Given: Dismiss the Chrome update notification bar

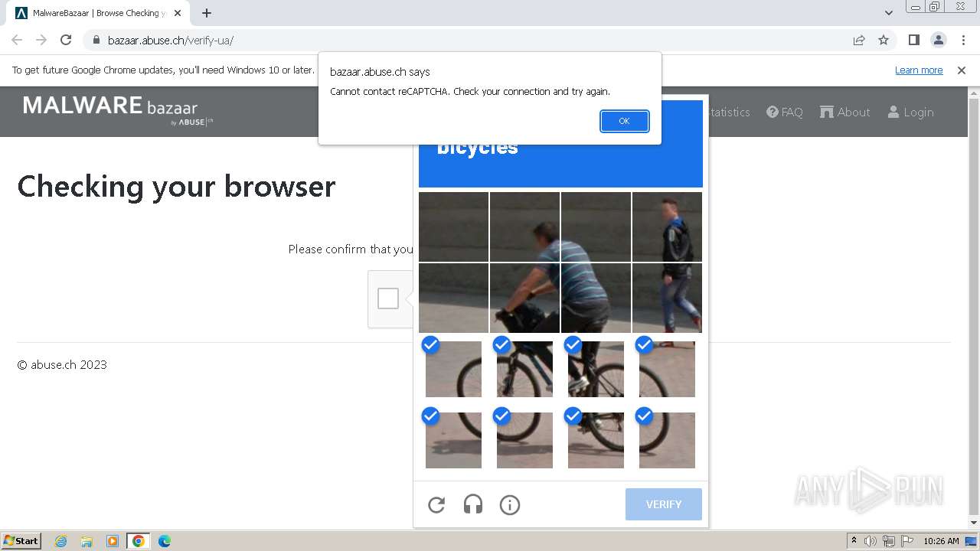Looking at the screenshot, I should click(x=962, y=70).
